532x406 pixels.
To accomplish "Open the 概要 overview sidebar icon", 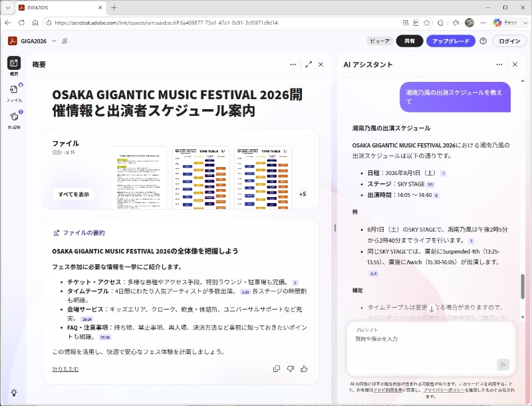I will pos(14,63).
